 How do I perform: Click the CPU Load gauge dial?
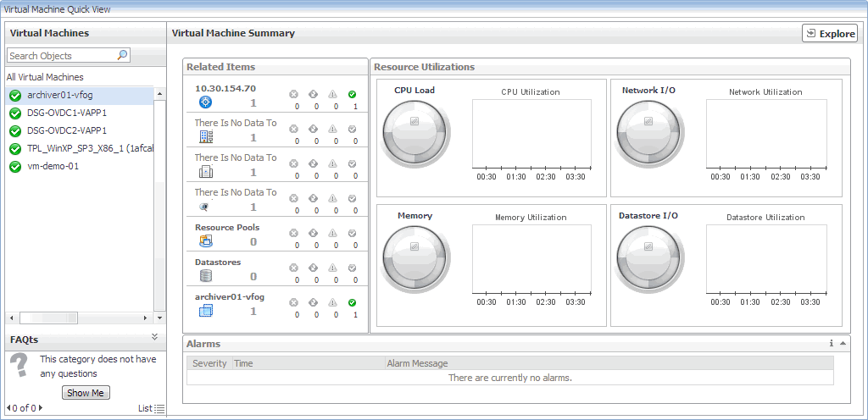(415, 134)
